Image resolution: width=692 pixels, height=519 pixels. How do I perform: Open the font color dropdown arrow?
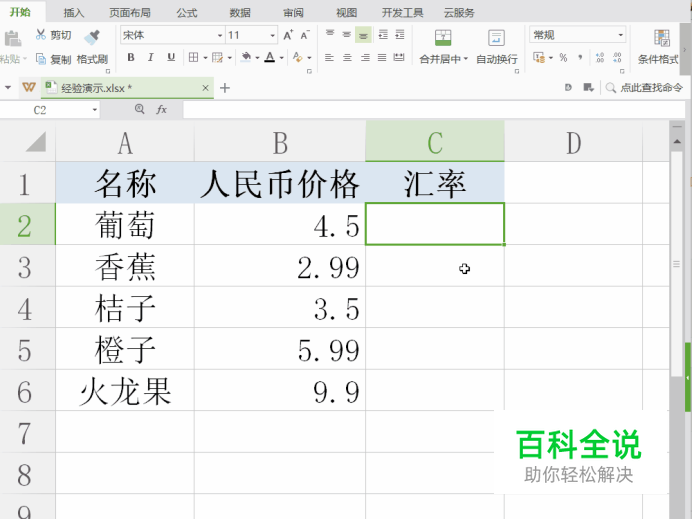click(282, 58)
